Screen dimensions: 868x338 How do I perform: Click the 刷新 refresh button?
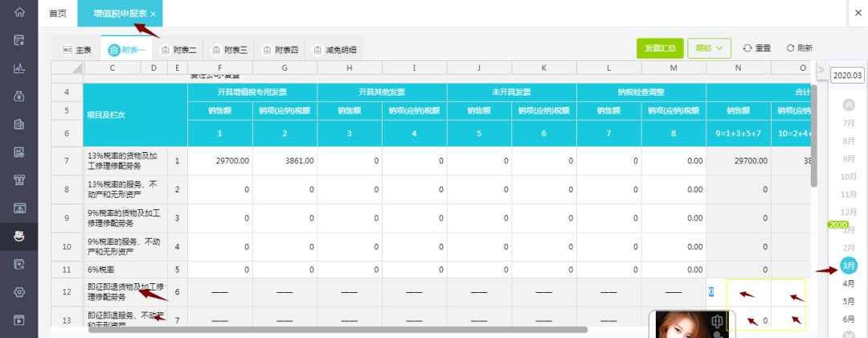[799, 48]
